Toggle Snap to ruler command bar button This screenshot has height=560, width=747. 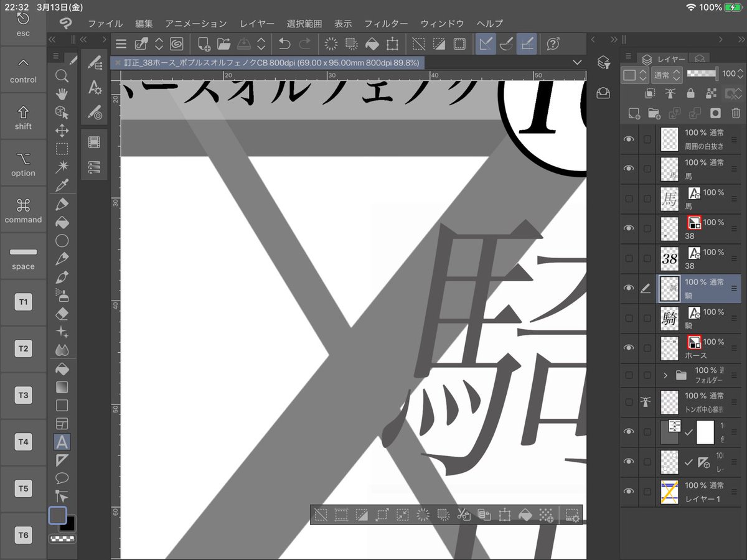tap(486, 44)
